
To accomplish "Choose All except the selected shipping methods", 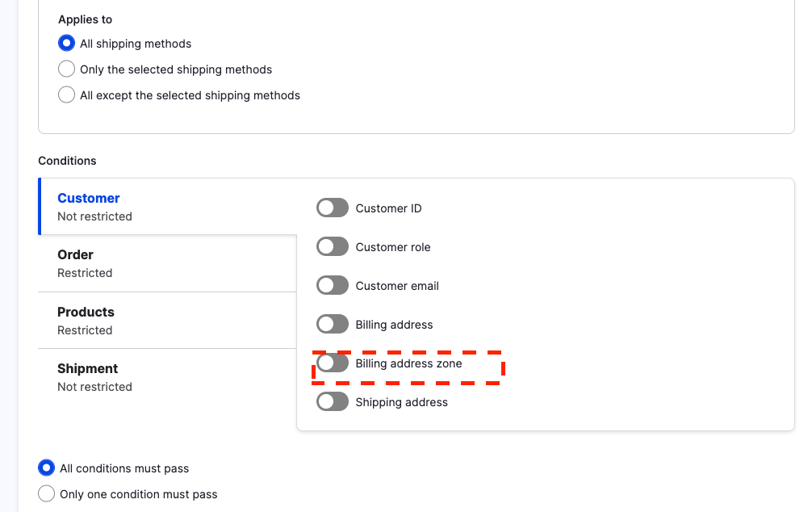I will pyautogui.click(x=66, y=94).
